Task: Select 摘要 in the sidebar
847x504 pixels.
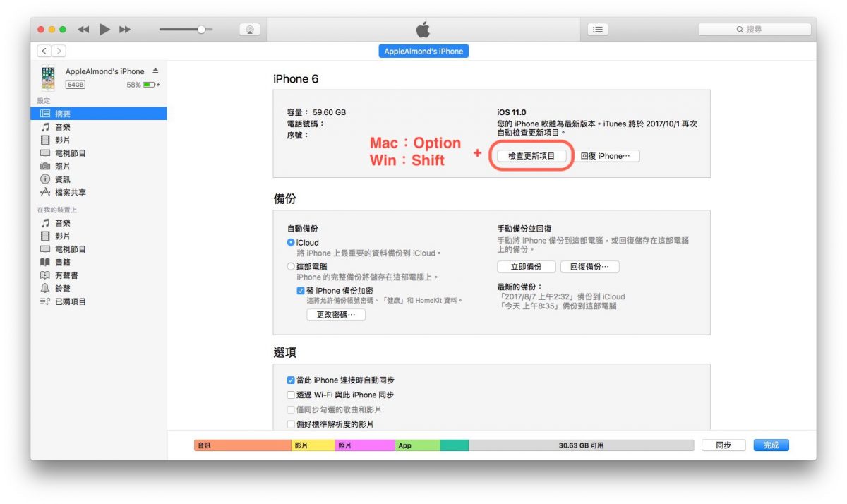Action: pos(98,114)
